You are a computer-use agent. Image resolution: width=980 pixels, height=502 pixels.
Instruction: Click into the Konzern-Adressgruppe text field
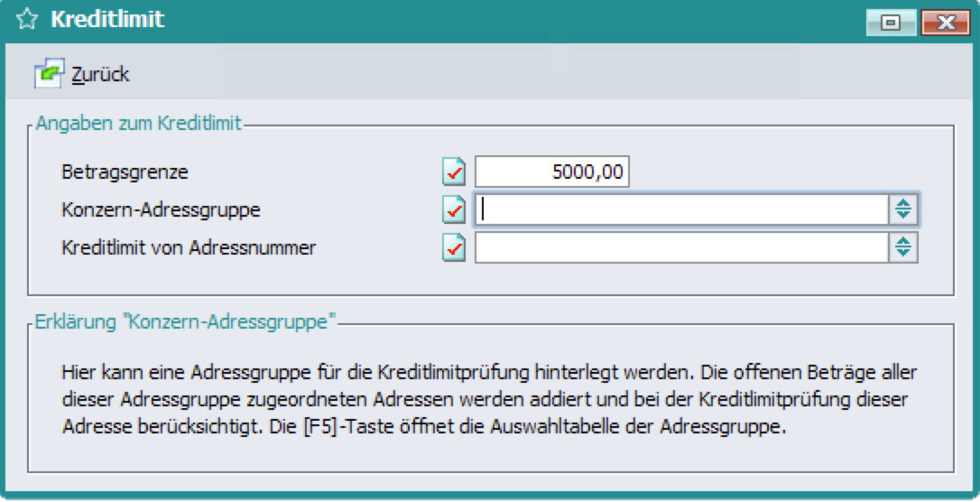pos(681,209)
